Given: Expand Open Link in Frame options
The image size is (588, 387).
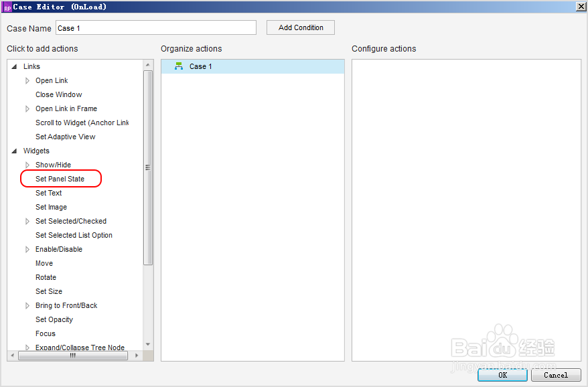Looking at the screenshot, I should coord(27,108).
